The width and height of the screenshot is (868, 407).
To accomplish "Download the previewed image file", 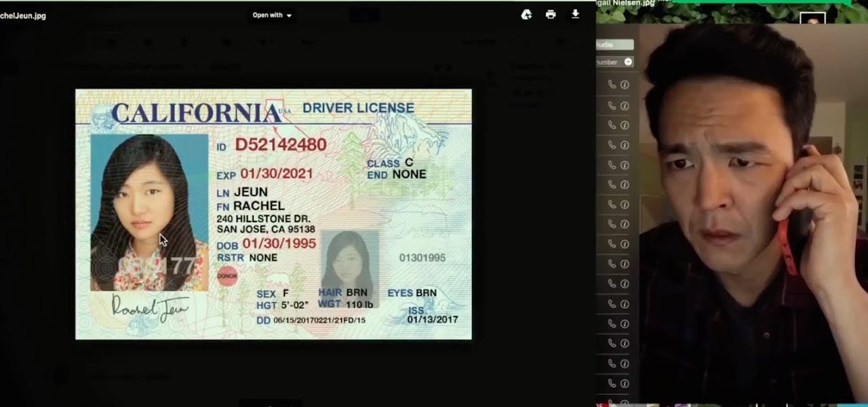I will coord(575,14).
